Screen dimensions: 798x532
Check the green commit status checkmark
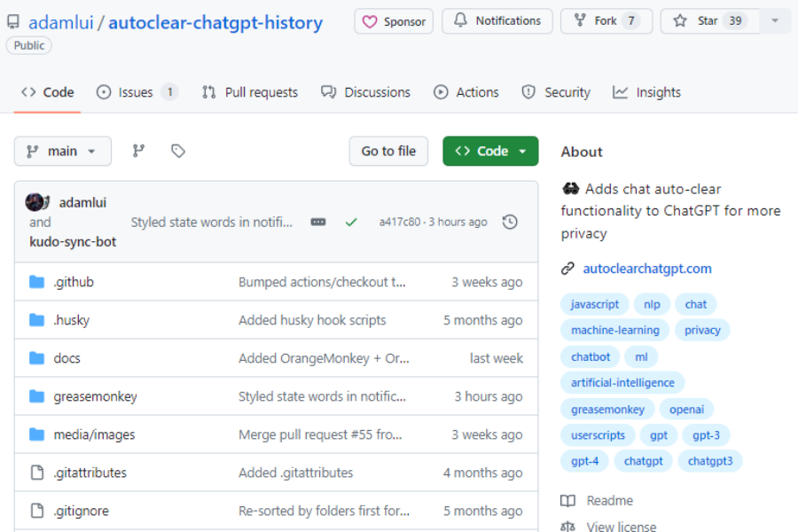(x=351, y=222)
